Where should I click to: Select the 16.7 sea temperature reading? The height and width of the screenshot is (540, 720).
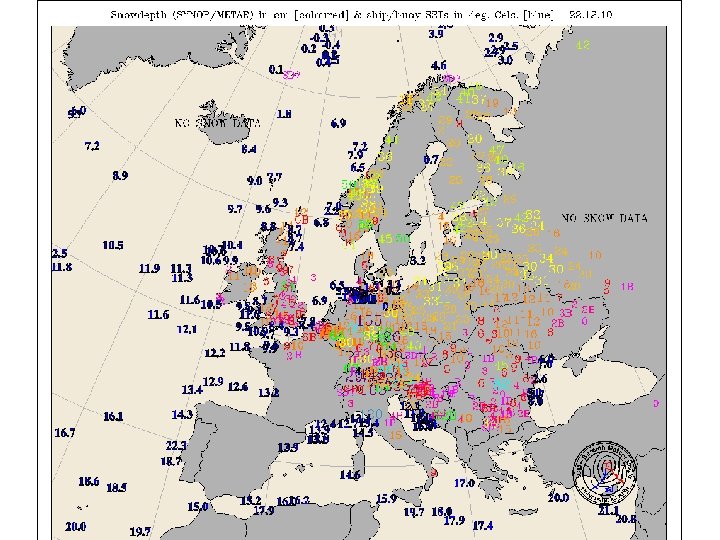65,433
